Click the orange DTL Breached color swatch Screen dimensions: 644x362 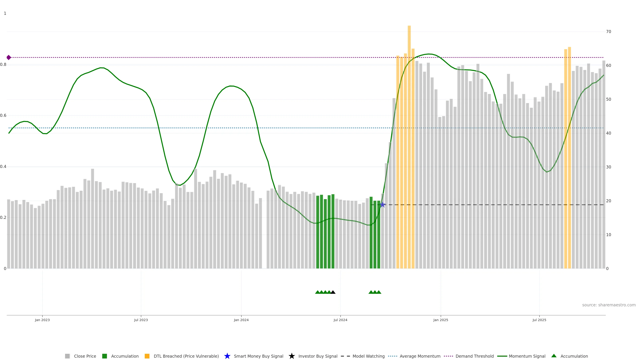coord(147,356)
